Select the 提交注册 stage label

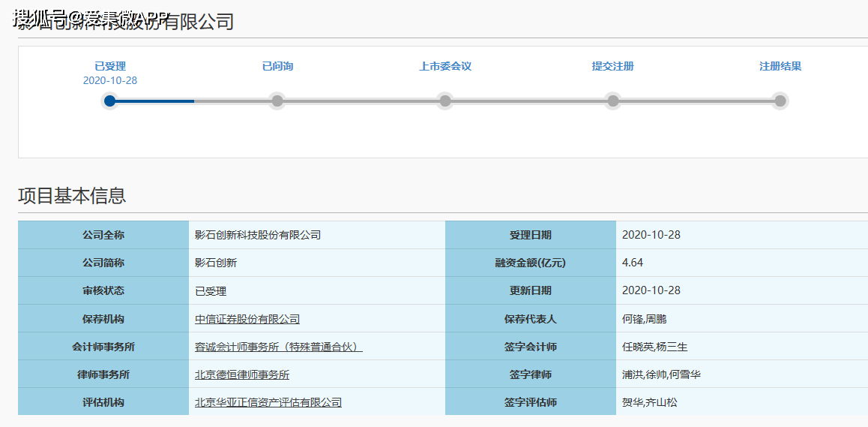pyautogui.click(x=613, y=67)
